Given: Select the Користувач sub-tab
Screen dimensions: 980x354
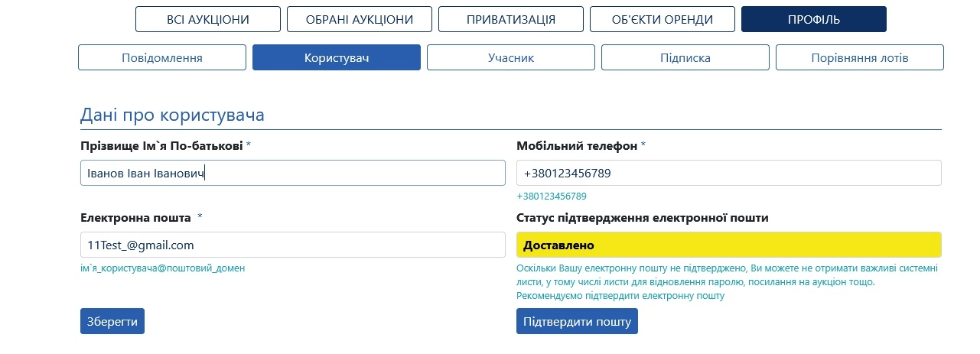Looking at the screenshot, I should (337, 57).
